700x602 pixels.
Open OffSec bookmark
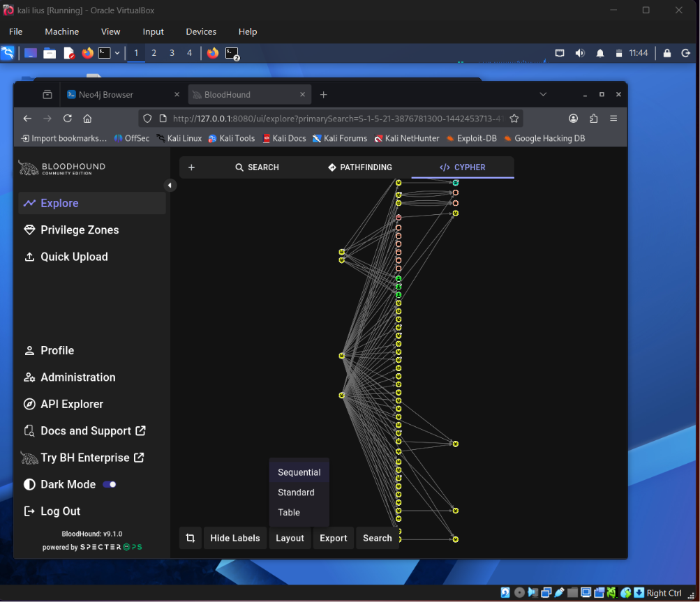pos(132,138)
